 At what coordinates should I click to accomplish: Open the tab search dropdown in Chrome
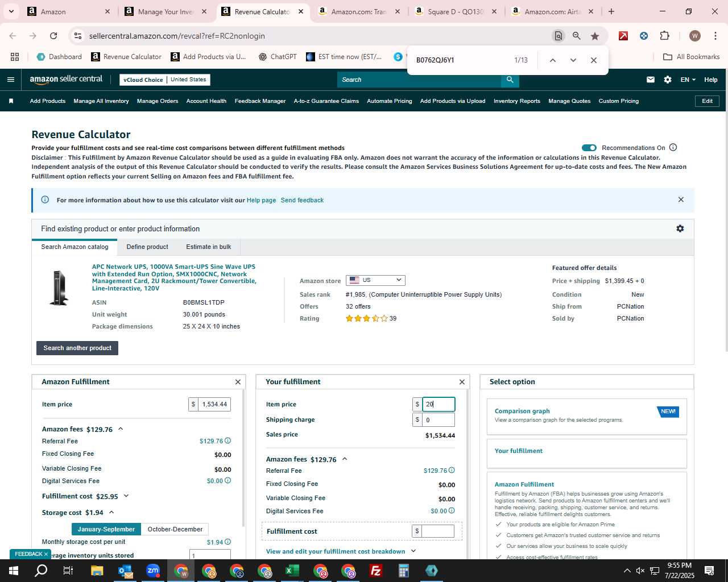[x=11, y=11]
